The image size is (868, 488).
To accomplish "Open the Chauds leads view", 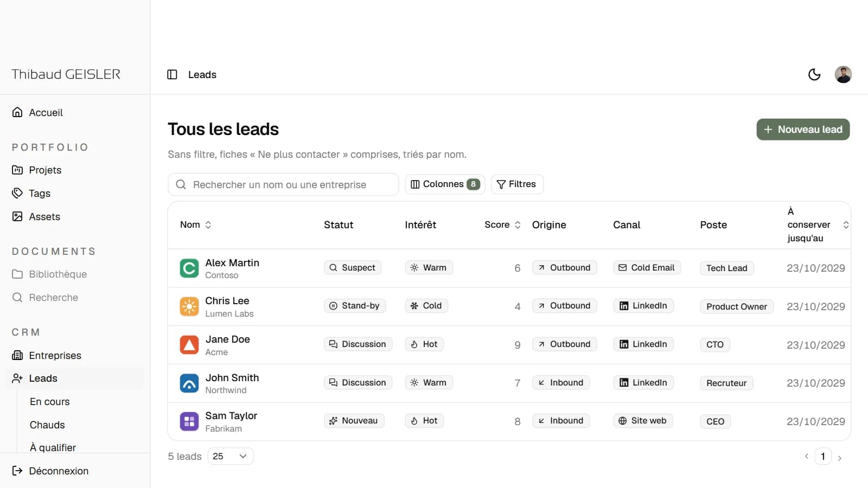I will tap(47, 425).
